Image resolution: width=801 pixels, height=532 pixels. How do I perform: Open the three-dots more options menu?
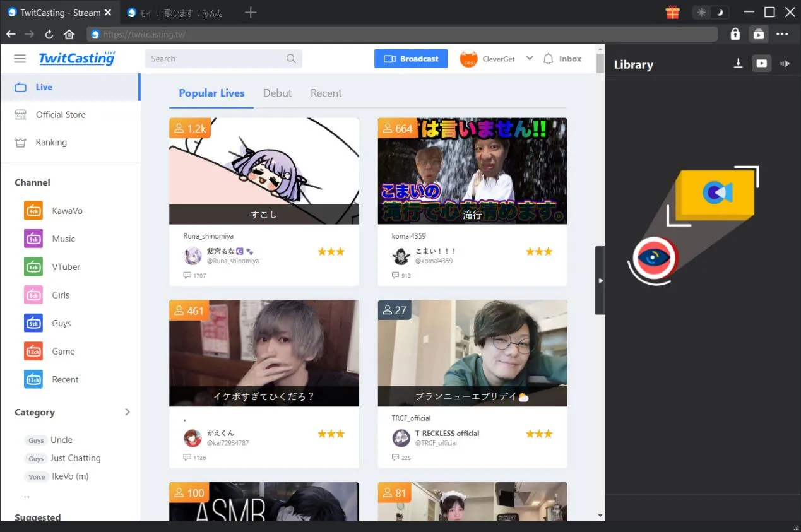coord(782,34)
